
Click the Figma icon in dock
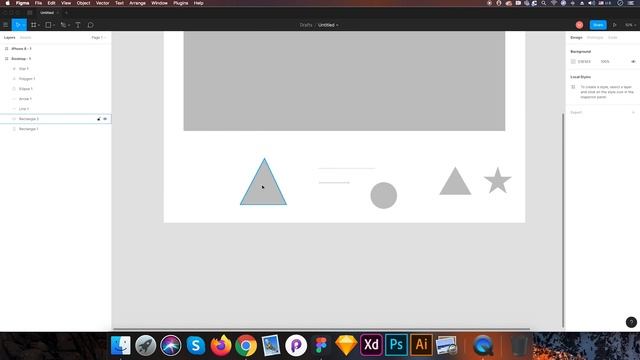click(321, 345)
